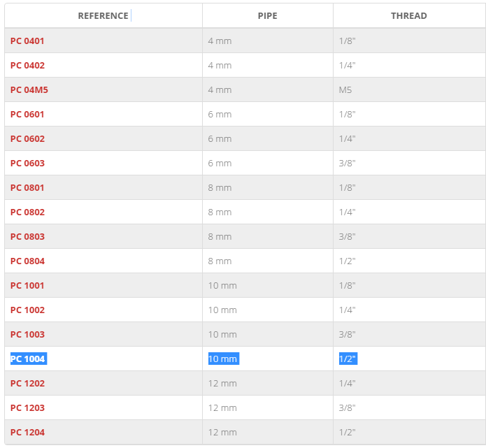Click the PC 0603 reference link
The height and width of the screenshot is (448, 486).
click(27, 164)
